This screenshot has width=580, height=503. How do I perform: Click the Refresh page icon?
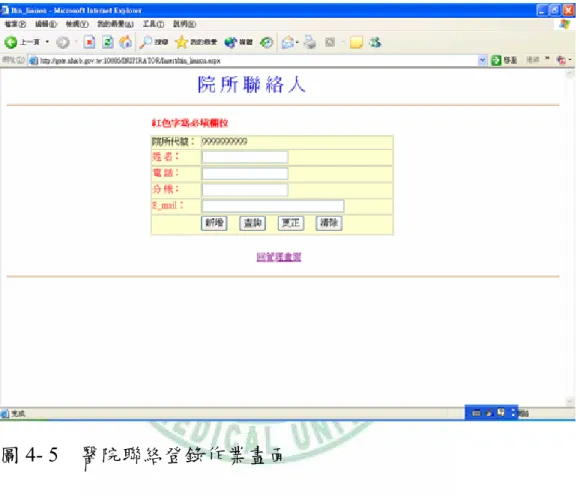point(108,42)
